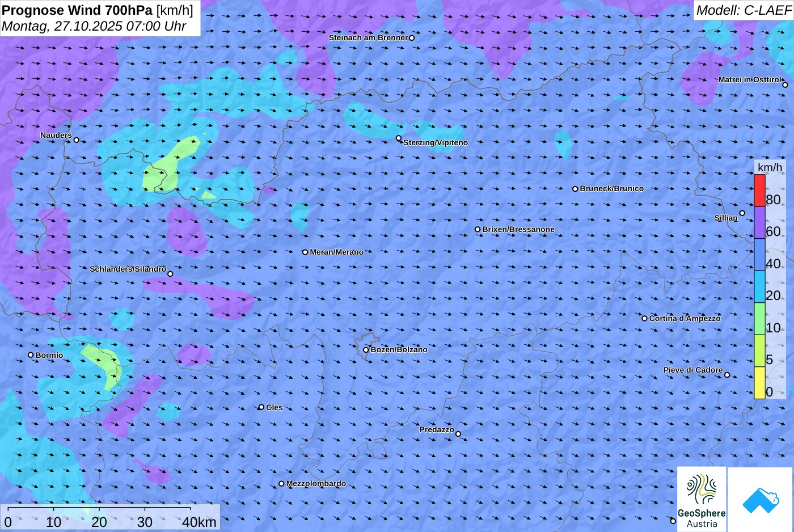794x532 pixels.
Task: Click the 'Modell: C-LAEF' label
Action: [744, 10]
